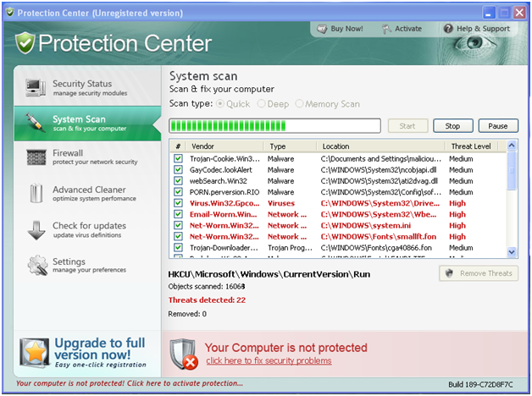Viewport: 532px width, 396px height.
Task: Sort by the Type column header
Action: pyautogui.click(x=291, y=146)
